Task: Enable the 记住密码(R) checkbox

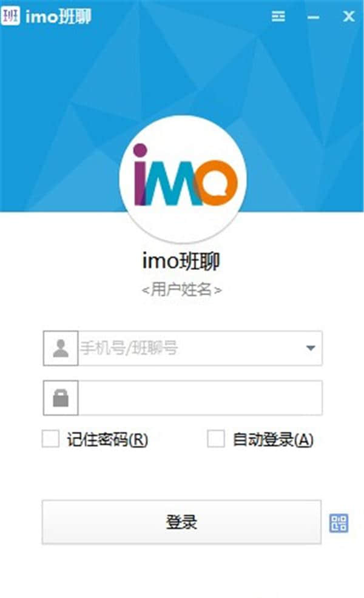Action: pos(51,438)
